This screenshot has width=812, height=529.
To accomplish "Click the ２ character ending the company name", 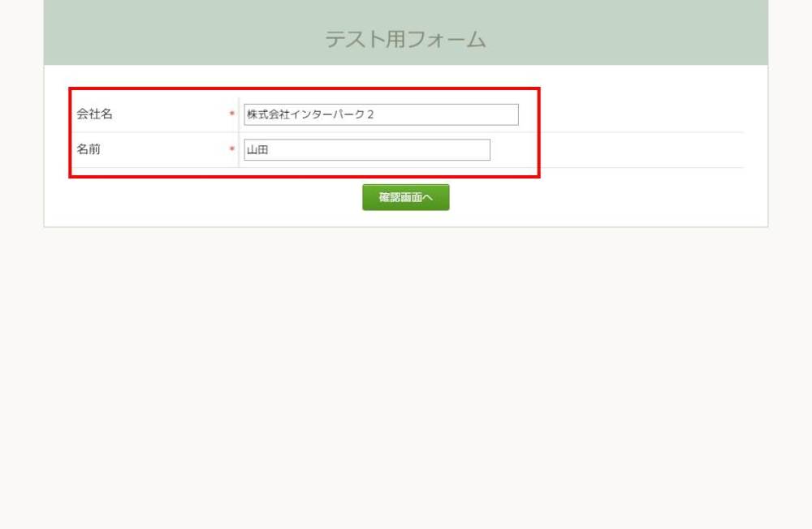I will (x=370, y=114).
